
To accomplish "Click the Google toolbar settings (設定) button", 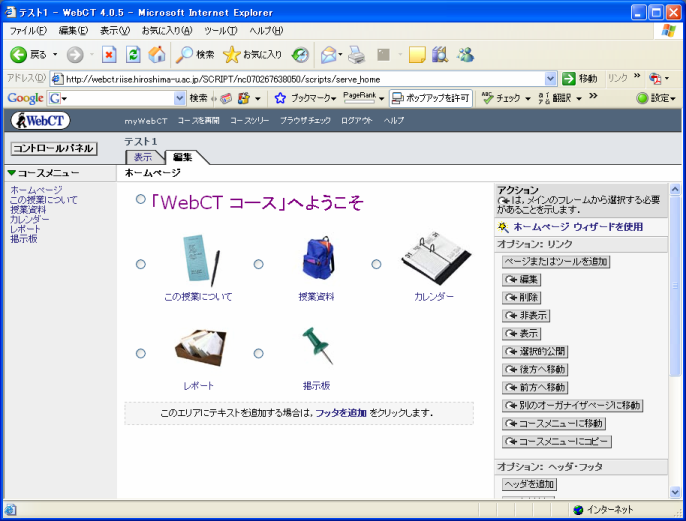I will coord(656,98).
